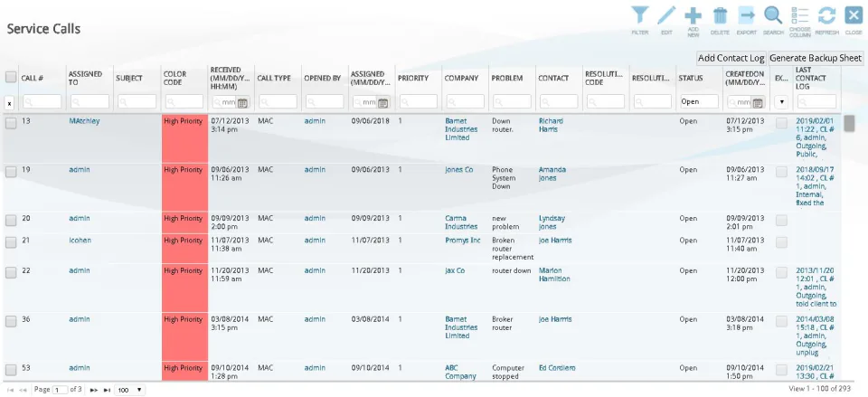868x397 pixels.
Task: Open Choose Column options
Action: pos(800,21)
